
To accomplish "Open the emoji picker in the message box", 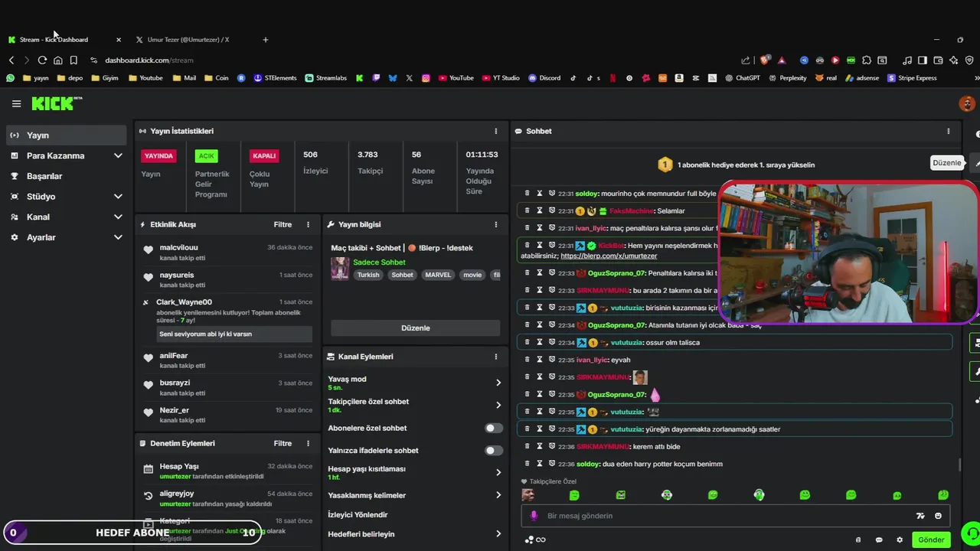I will (938, 516).
